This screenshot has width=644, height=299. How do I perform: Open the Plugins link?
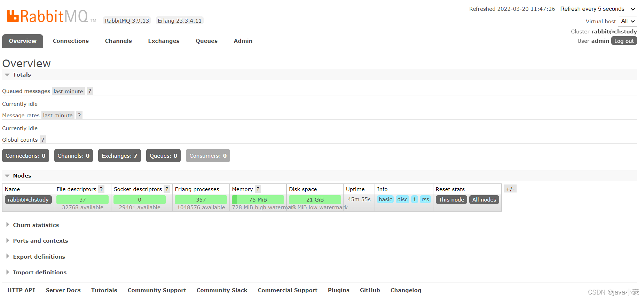point(339,290)
